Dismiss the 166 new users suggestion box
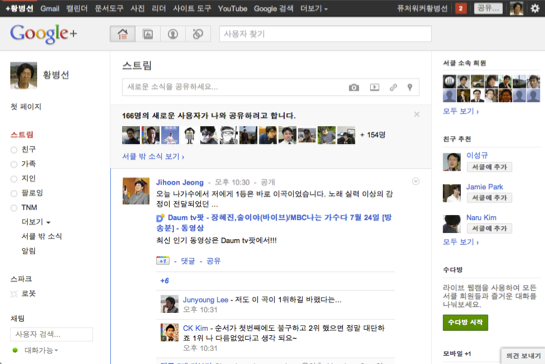545x364 pixels. click(416, 114)
